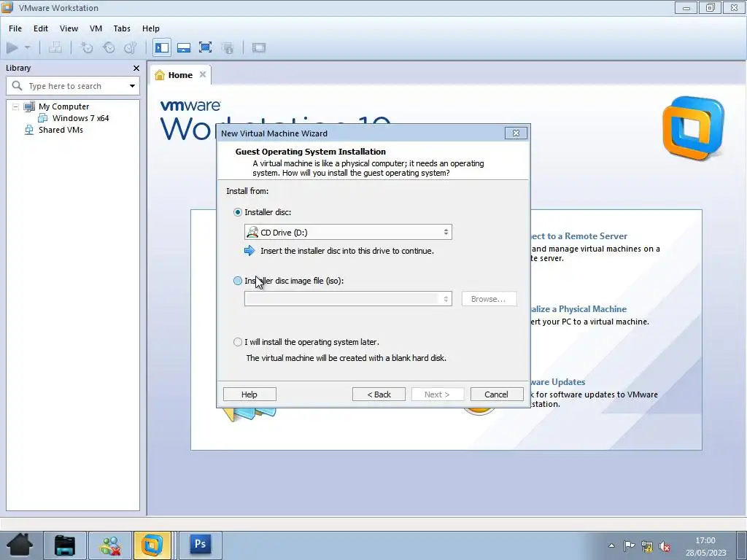
Task: Choose I will install the operating system later
Action: [x=238, y=342]
